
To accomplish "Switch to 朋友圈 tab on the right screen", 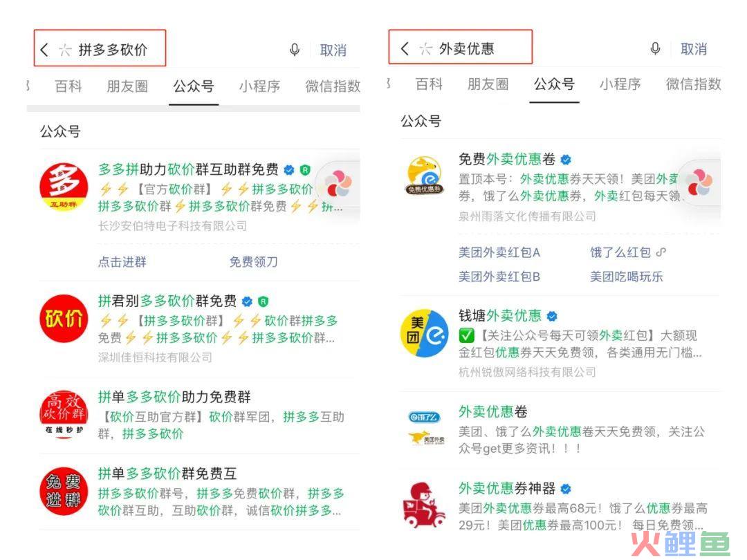I will pos(488,84).
